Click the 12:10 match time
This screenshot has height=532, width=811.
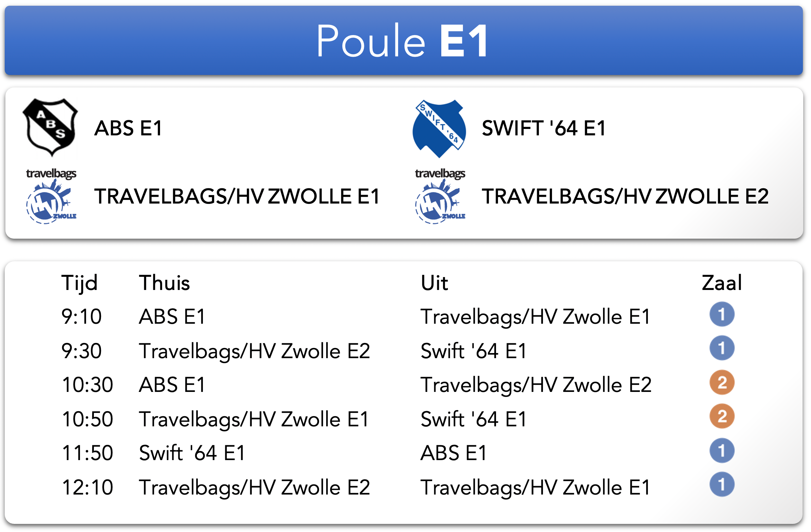[87, 487]
